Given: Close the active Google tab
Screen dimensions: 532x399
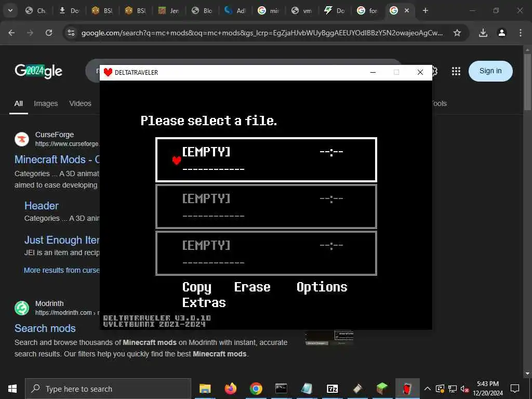Looking at the screenshot, I should tap(407, 10).
